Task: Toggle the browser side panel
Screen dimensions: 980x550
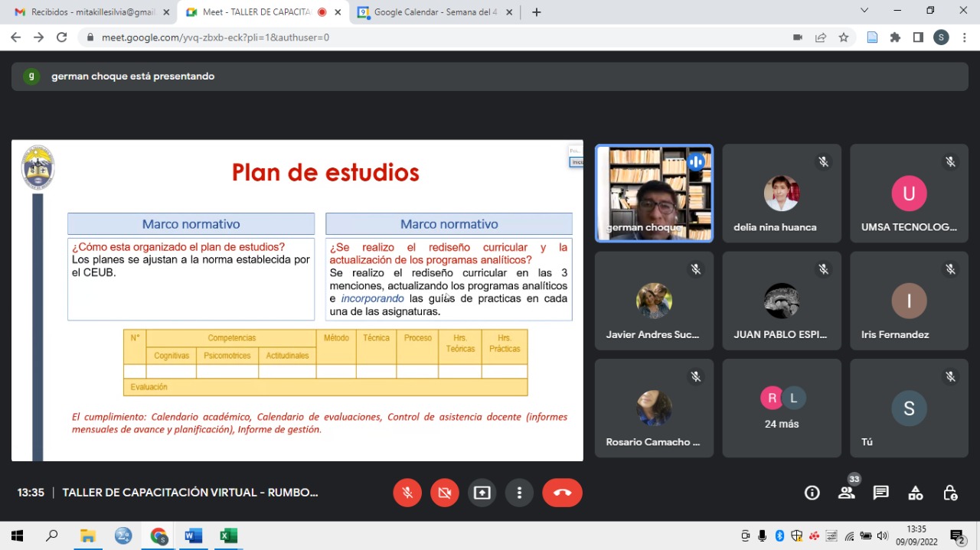Action: pyautogui.click(x=918, y=37)
